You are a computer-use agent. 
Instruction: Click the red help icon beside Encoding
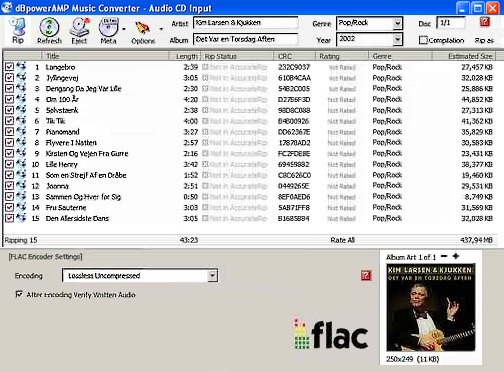(366, 275)
